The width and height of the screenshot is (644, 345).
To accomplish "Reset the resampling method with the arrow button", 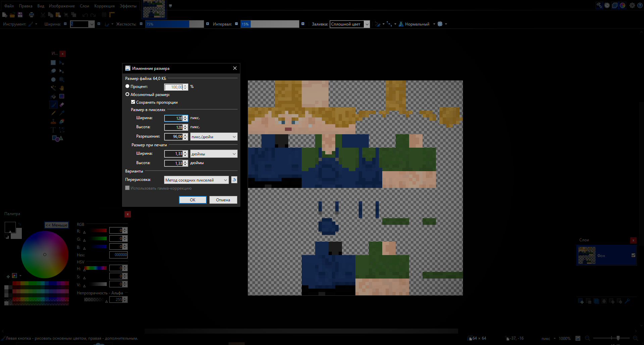I will pos(234,180).
